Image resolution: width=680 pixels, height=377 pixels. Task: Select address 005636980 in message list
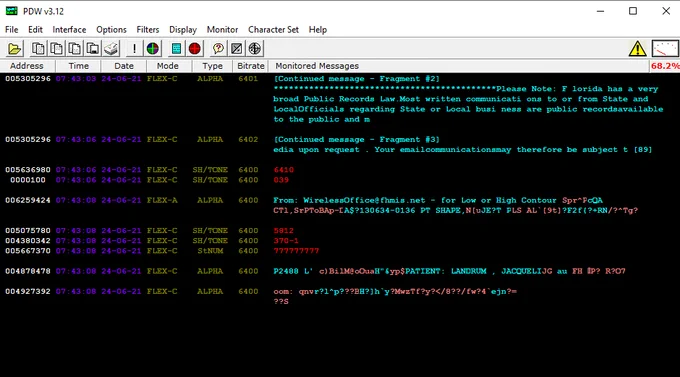(x=28, y=170)
